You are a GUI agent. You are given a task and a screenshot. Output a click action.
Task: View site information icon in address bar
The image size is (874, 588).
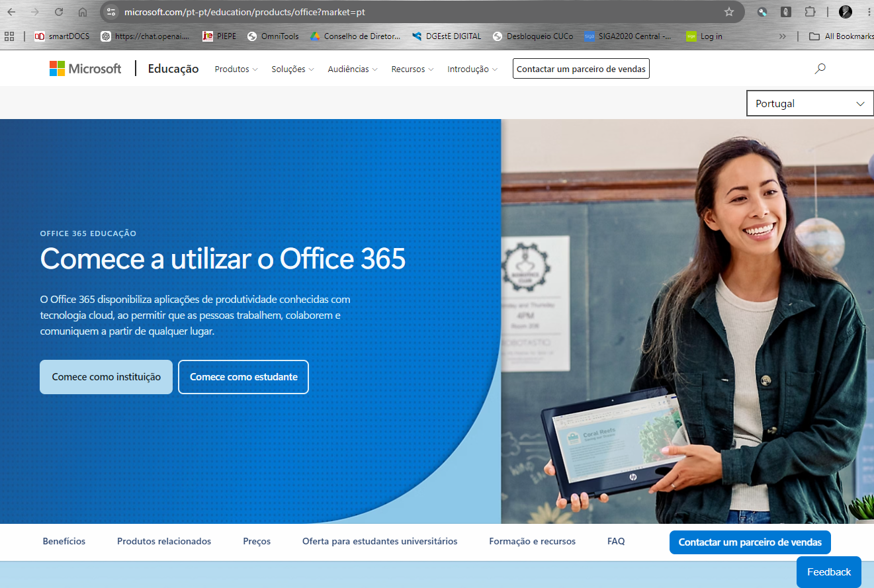coord(111,12)
